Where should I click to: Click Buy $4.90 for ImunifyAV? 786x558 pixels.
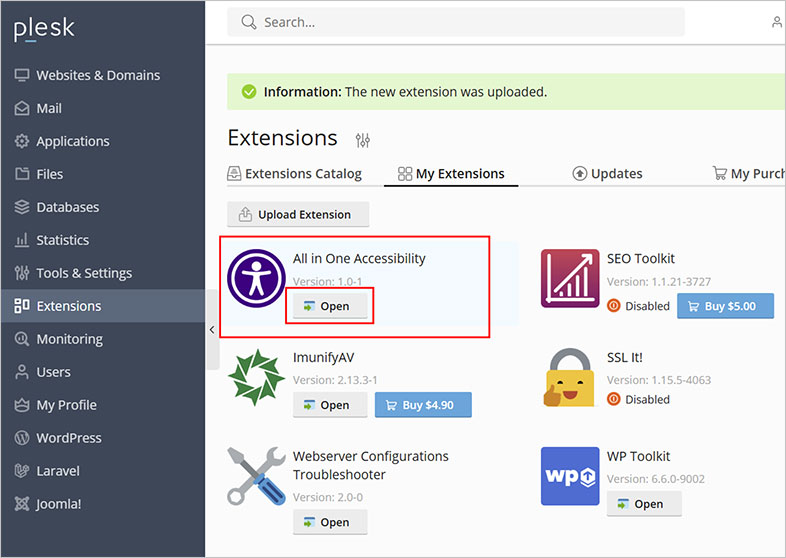(x=422, y=405)
